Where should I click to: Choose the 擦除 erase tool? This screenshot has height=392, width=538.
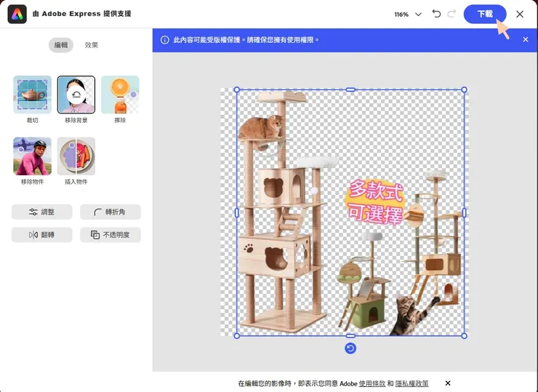pyautogui.click(x=120, y=95)
